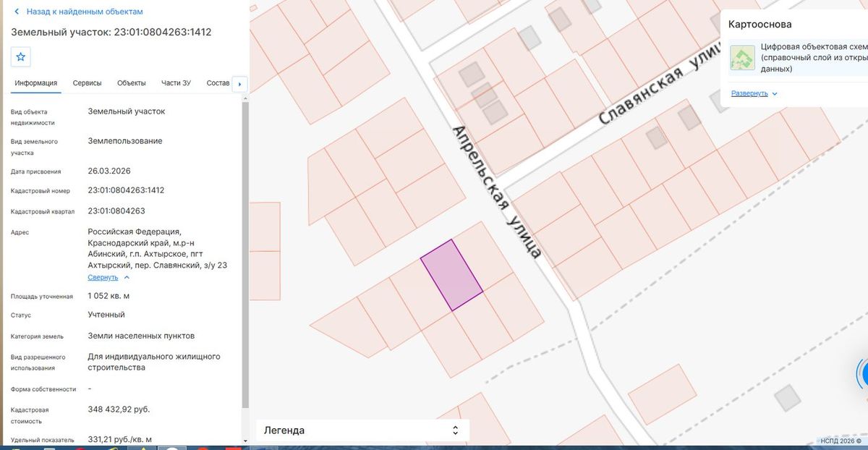Open the Состав tab
This screenshot has height=450, width=868.
coord(218,83)
